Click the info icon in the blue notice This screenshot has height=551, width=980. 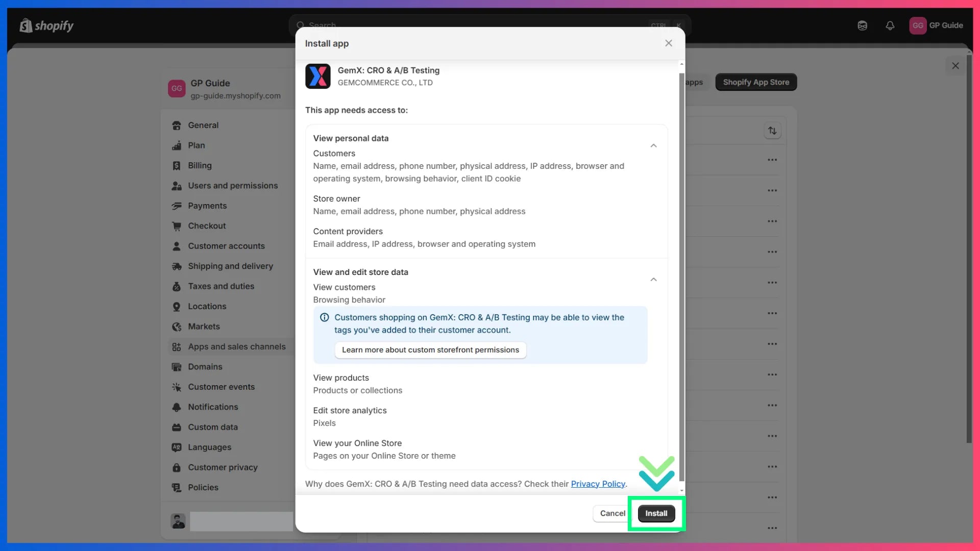coord(324,317)
